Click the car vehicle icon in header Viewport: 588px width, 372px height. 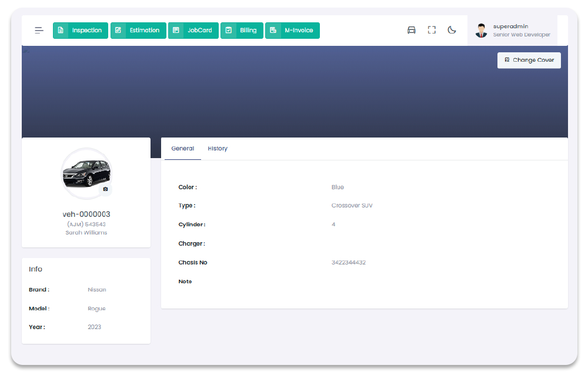pyautogui.click(x=412, y=31)
